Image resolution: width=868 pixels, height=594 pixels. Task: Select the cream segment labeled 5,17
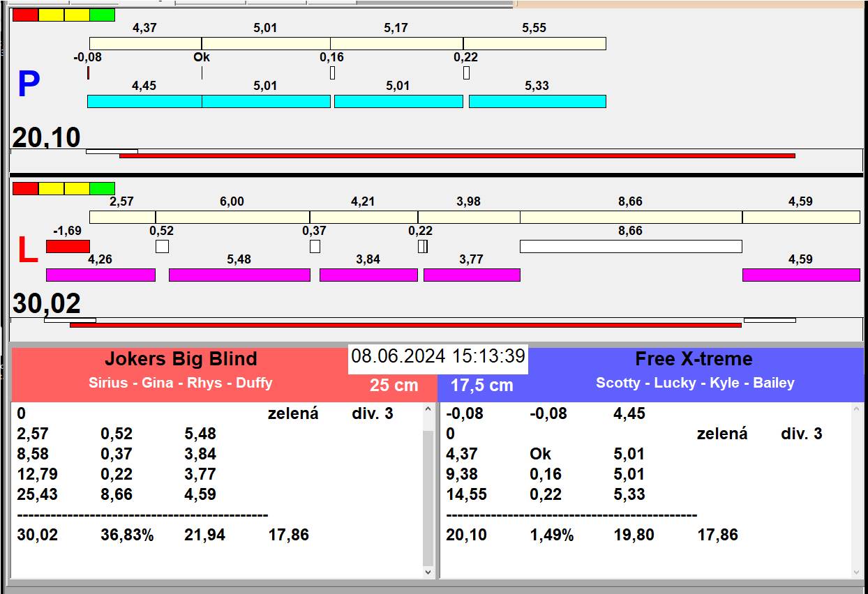pos(396,43)
